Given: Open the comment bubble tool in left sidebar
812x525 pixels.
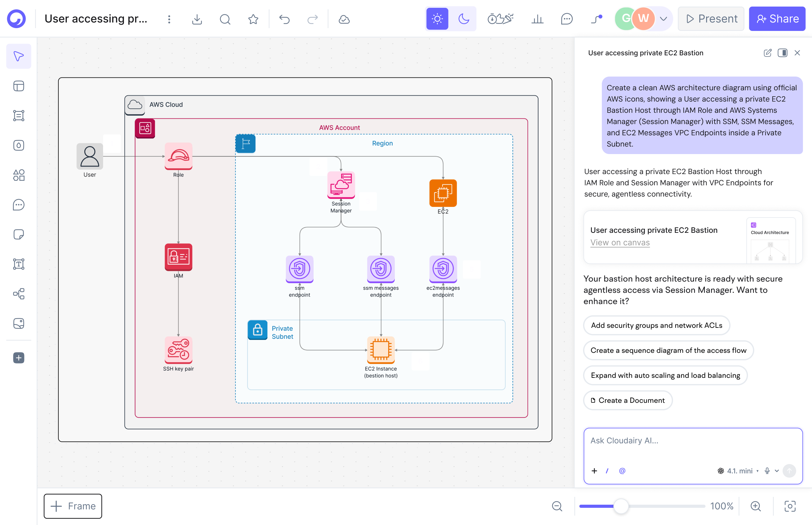Looking at the screenshot, I should click(19, 205).
